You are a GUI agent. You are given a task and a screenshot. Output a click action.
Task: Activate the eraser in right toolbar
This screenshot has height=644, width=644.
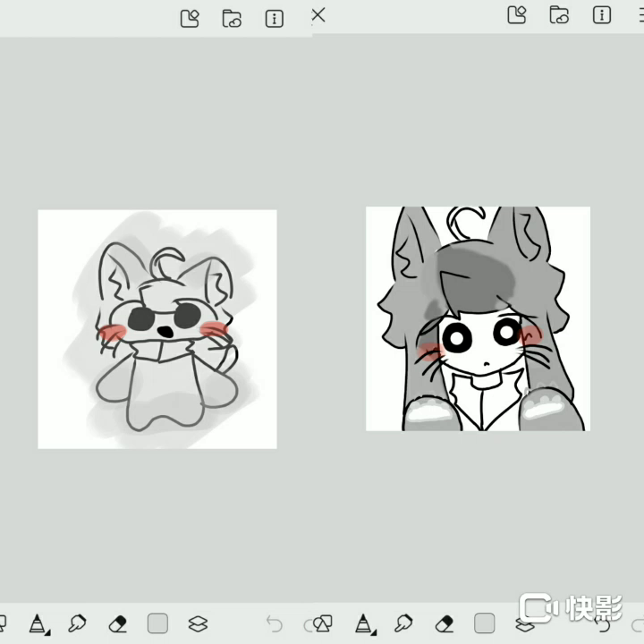(444, 623)
